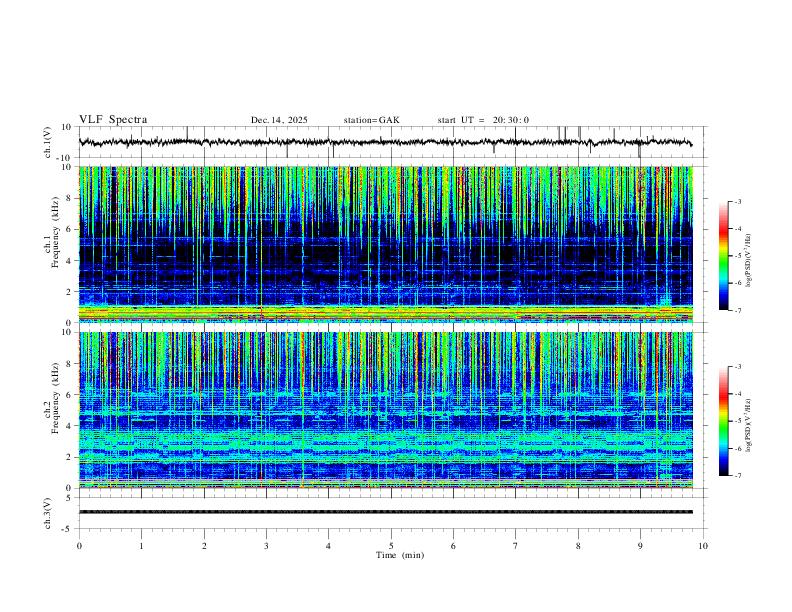The width and height of the screenshot is (792, 612).
Task: Click the "6" kHz tick on ch.2 frequency axis
Action: (69, 395)
